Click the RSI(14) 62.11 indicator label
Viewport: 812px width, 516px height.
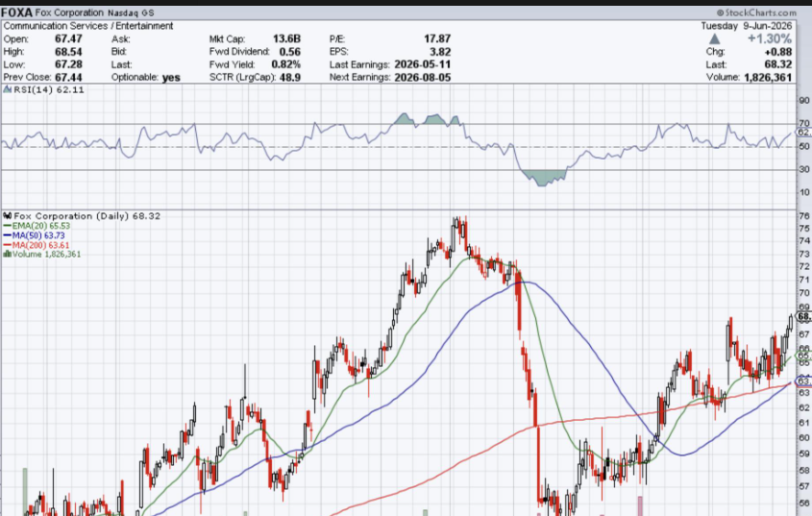click(x=49, y=89)
